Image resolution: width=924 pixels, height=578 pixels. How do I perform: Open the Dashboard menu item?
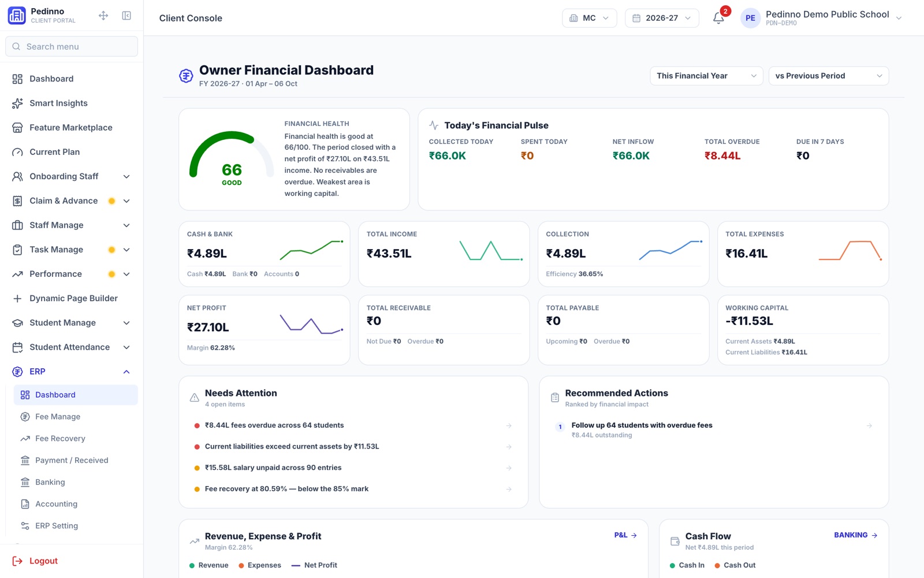pos(72,79)
